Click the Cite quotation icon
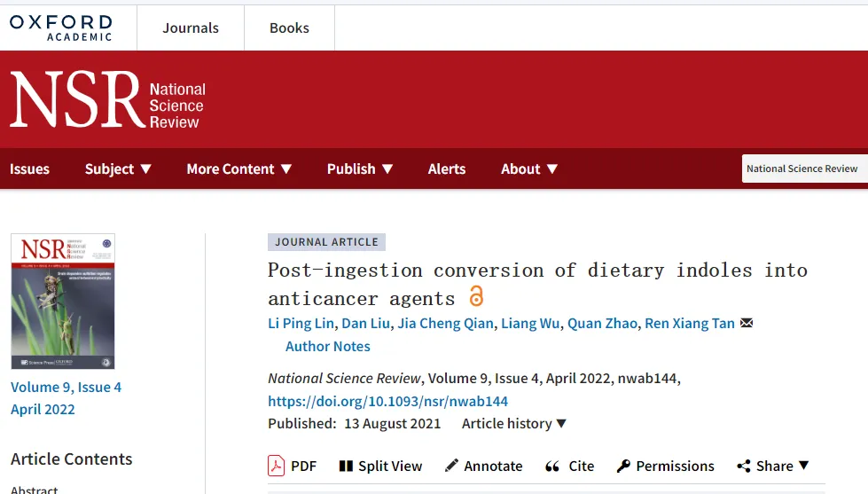The width and height of the screenshot is (868, 494). coord(552,466)
